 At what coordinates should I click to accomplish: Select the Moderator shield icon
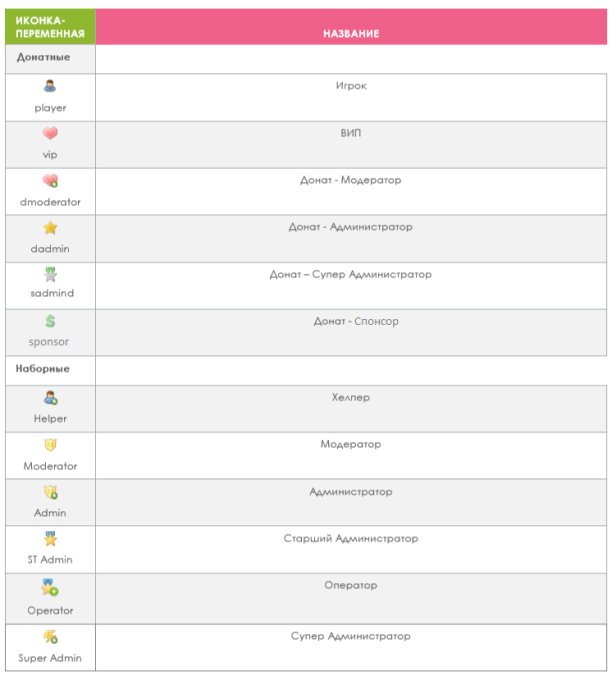(x=50, y=445)
